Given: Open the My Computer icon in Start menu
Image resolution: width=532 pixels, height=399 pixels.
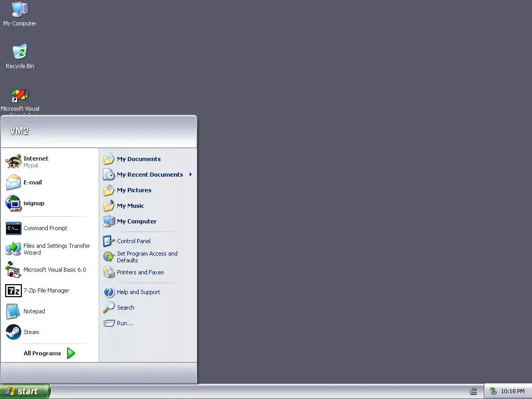Looking at the screenshot, I should pos(109,221).
